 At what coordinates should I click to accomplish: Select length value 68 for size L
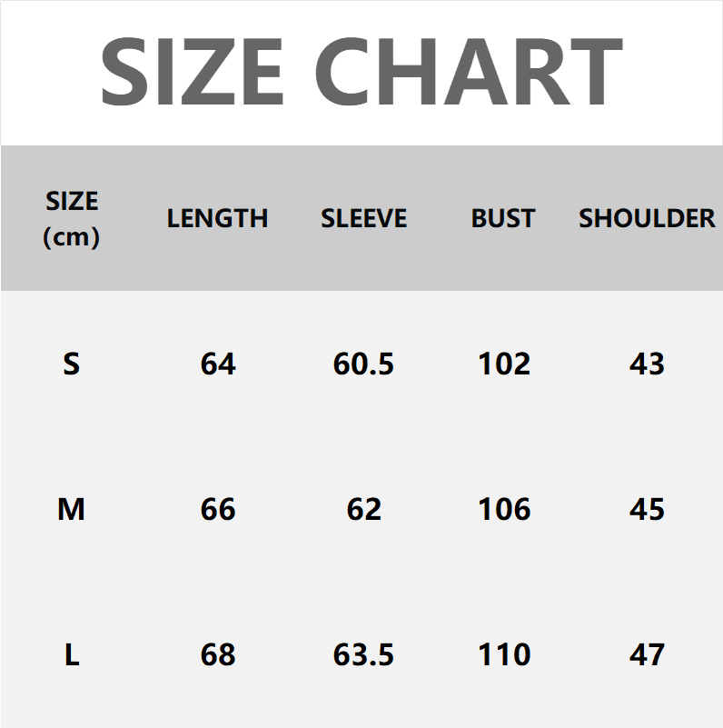[218, 654]
